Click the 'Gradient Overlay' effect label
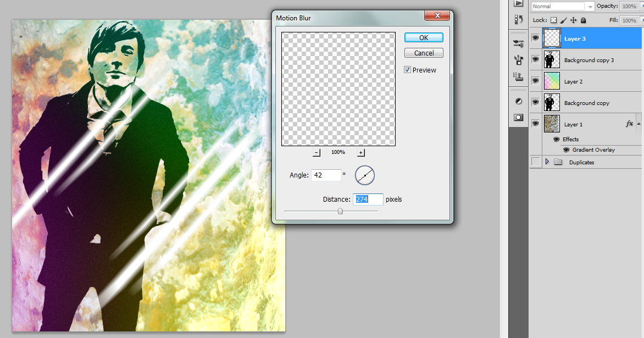This screenshot has width=644, height=338. (593, 150)
